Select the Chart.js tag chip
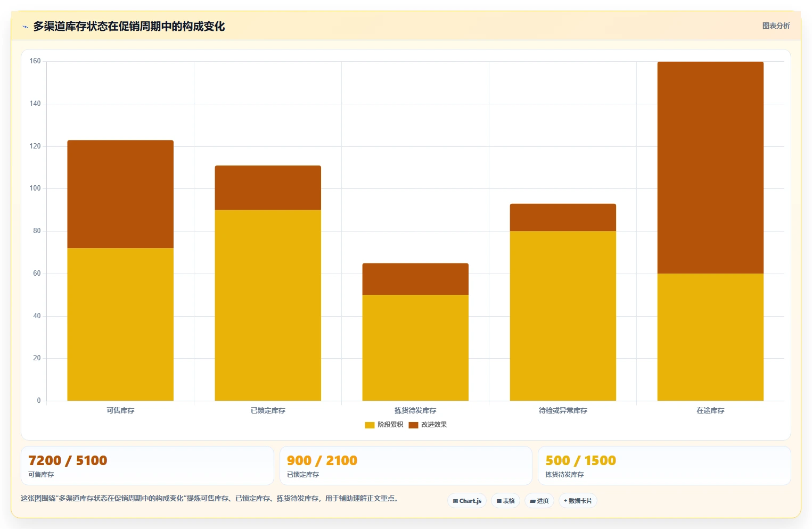The width and height of the screenshot is (812, 529). 467,501
